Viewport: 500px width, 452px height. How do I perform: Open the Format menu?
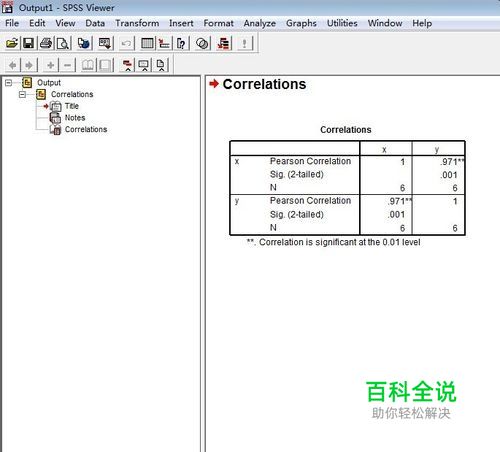pos(218,23)
